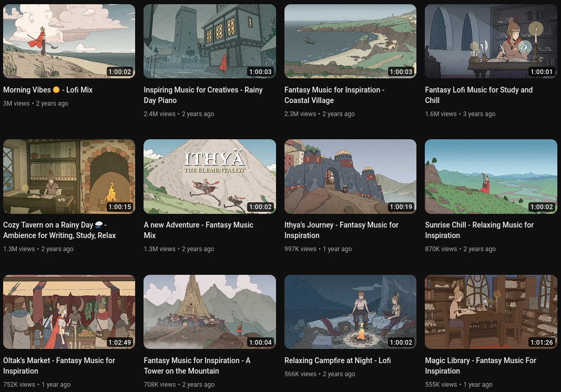561x392 pixels.
Task: Open the 'Cozy Tavern on a Rainy Day' title
Action: [59, 230]
